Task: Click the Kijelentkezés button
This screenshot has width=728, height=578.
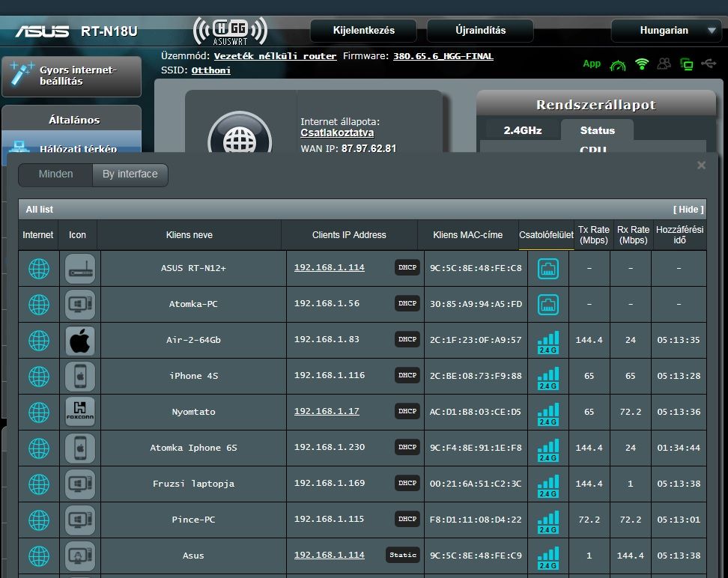Action: (x=363, y=31)
